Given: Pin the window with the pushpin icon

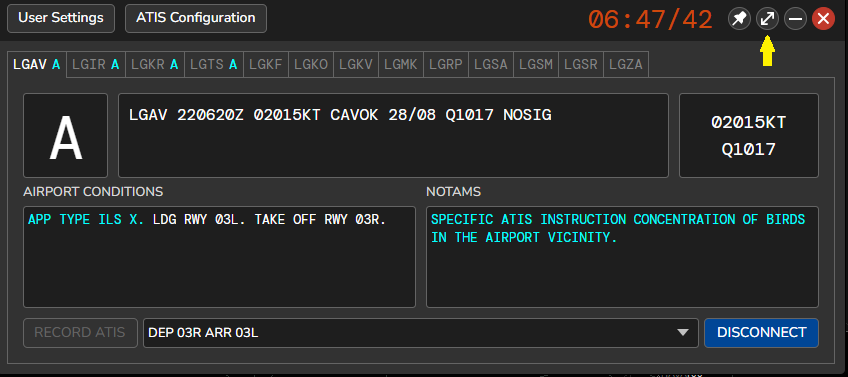Looking at the screenshot, I should coord(739,19).
